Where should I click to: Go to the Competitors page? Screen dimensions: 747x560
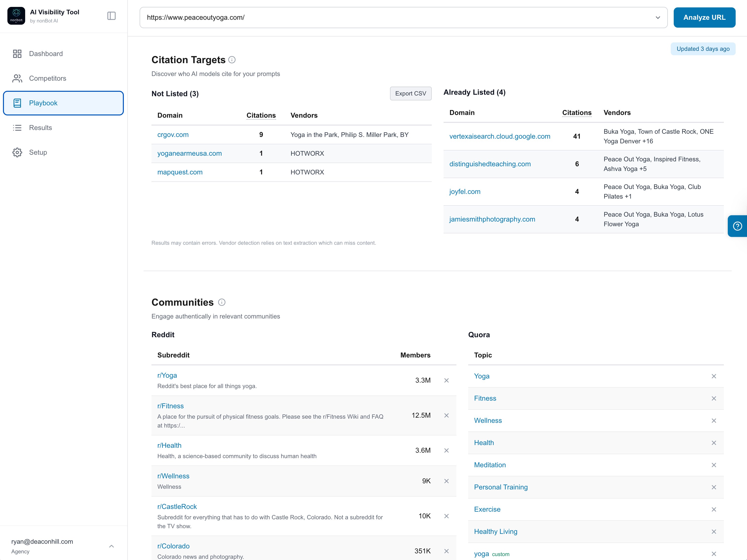coord(47,78)
